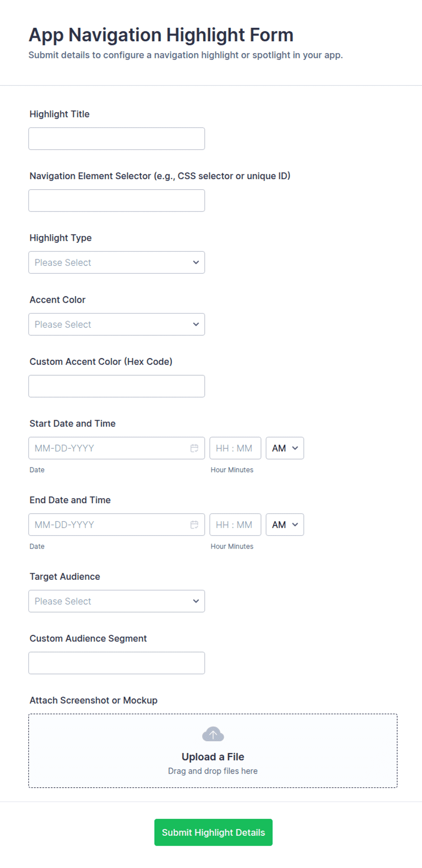Submit Highlight Details button
The image size is (422, 868).
pos(213,832)
